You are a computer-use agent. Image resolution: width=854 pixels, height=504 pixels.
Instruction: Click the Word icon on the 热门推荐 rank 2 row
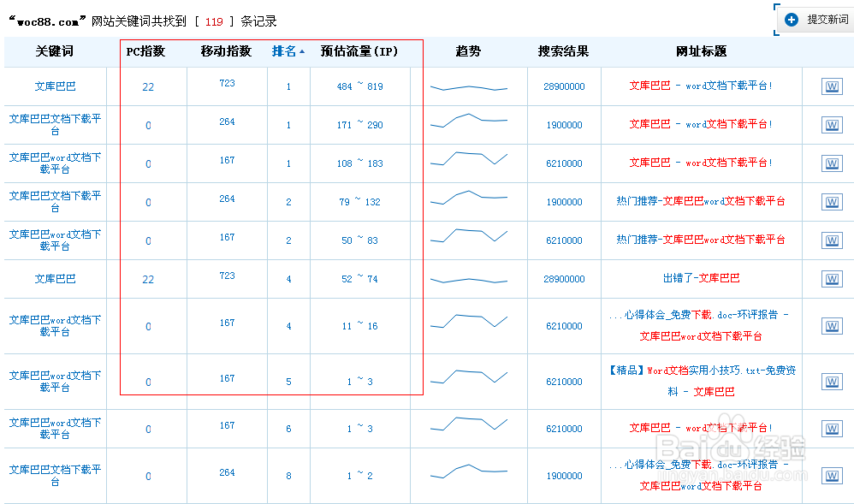pyautogui.click(x=832, y=202)
